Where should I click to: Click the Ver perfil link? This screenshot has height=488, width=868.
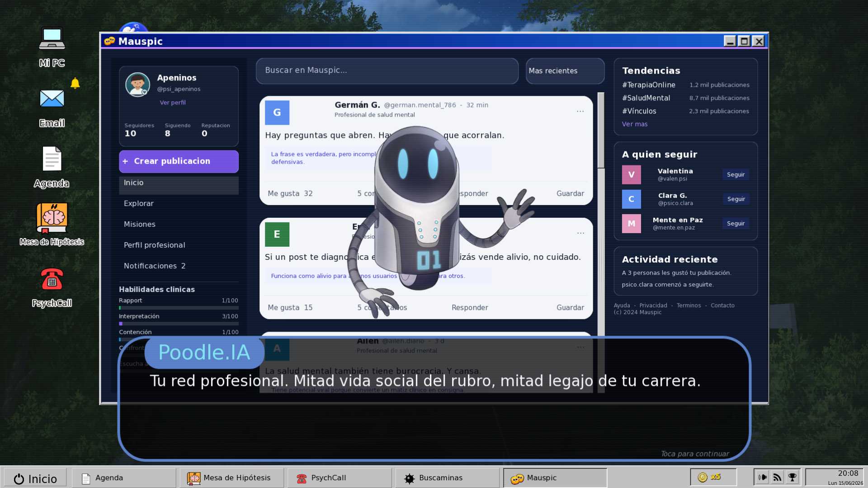[x=173, y=103]
